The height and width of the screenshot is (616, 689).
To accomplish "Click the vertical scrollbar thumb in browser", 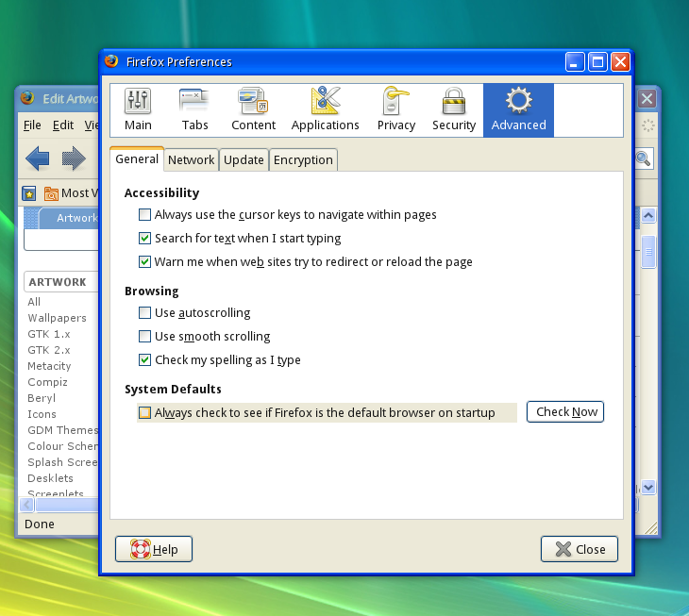I will (648, 252).
